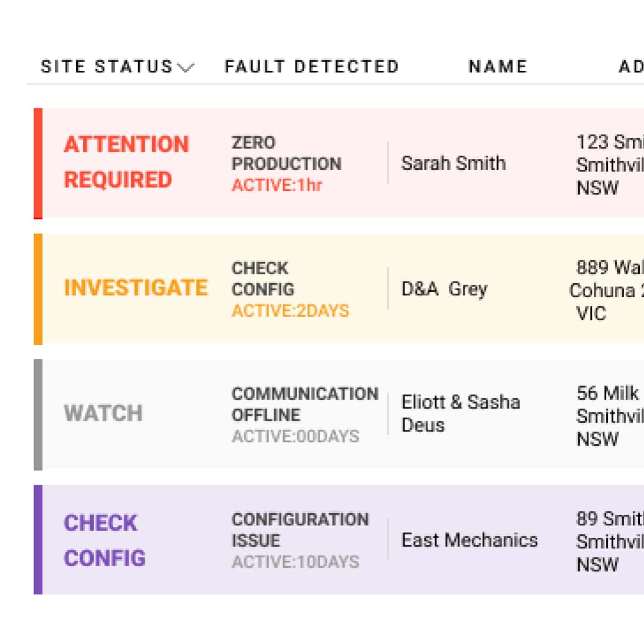Screen dimensions: 644x644
Task: Open the CHECK CONFIG purple status label
Action: 105,540
